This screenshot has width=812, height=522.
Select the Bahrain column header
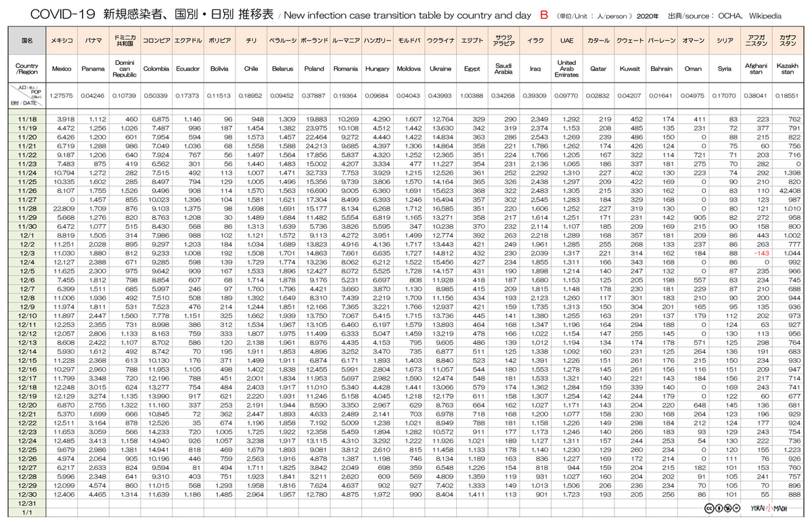point(661,68)
